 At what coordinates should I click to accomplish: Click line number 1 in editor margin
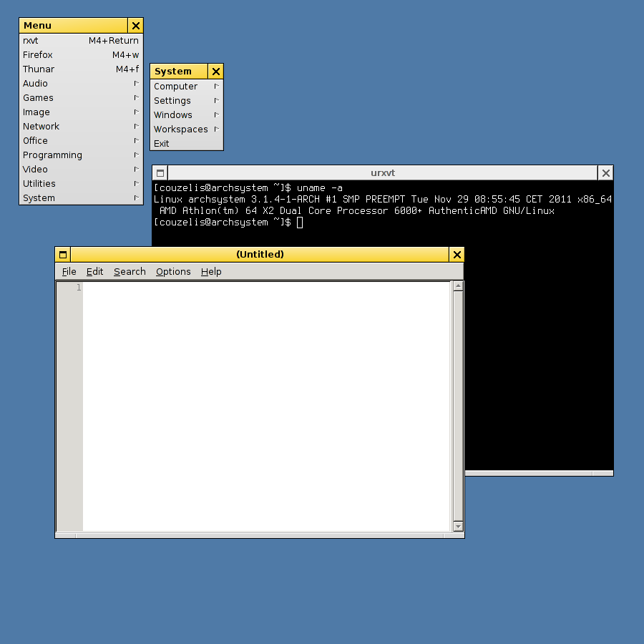pyautogui.click(x=79, y=288)
